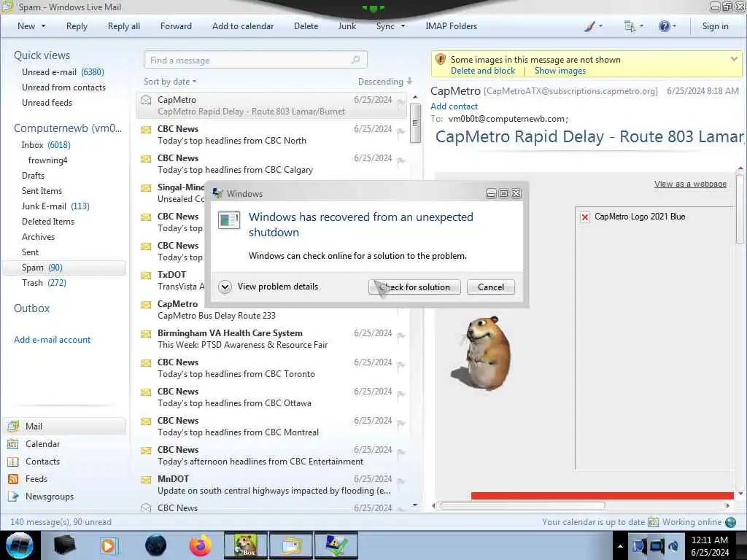Open the hamster app taskbar button
Viewport: 747px width, 560px height.
tap(245, 545)
